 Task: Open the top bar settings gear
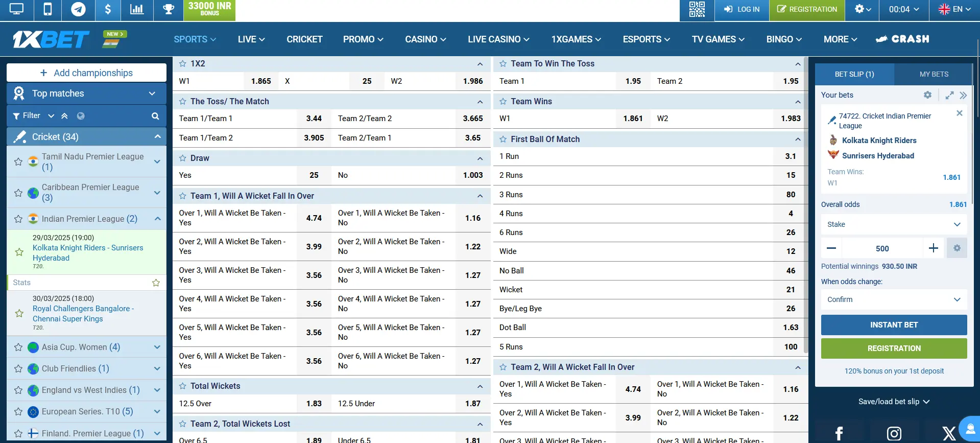[x=862, y=9]
